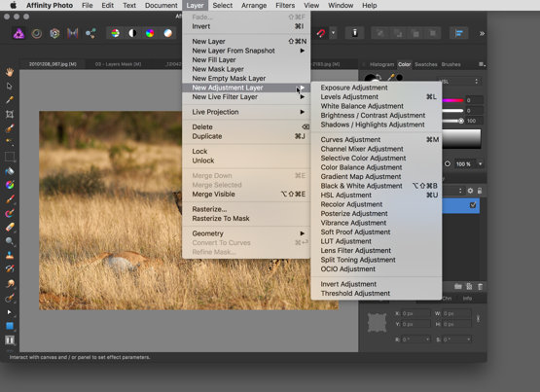This screenshot has height=392, width=540.
Task: Toggle the layer lock icon
Action: click(x=480, y=191)
